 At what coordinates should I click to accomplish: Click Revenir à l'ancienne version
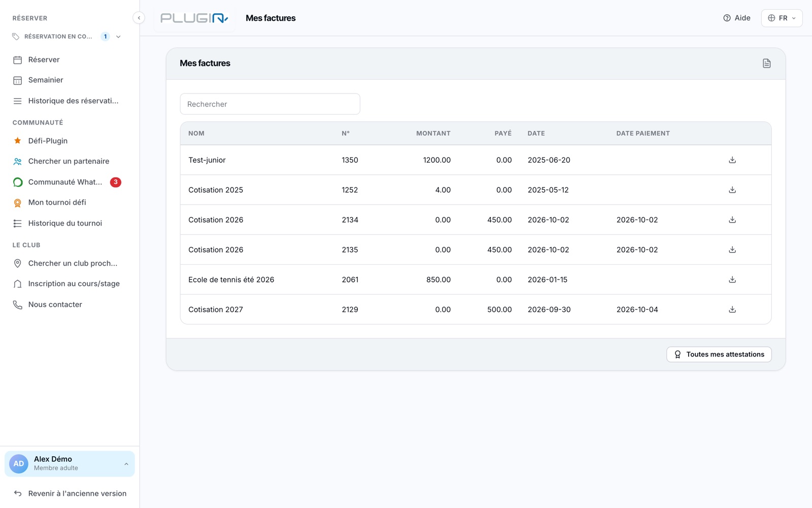[70, 493]
